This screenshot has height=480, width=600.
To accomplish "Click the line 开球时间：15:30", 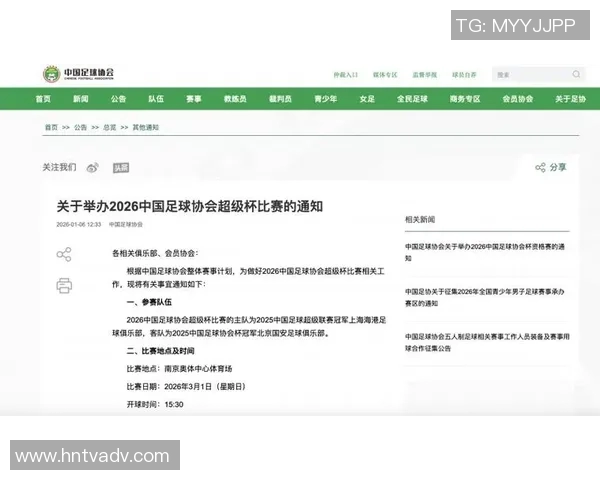I will point(155,404).
